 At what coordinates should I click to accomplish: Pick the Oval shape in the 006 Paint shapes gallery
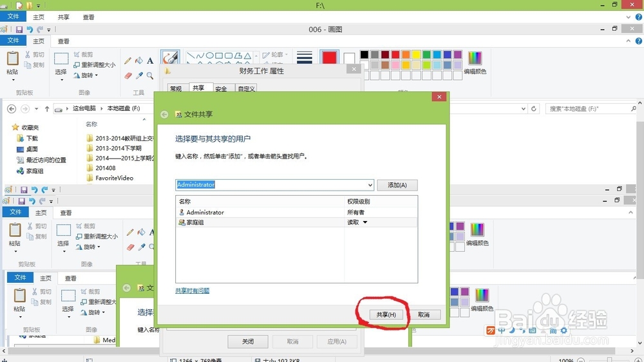coord(209,55)
